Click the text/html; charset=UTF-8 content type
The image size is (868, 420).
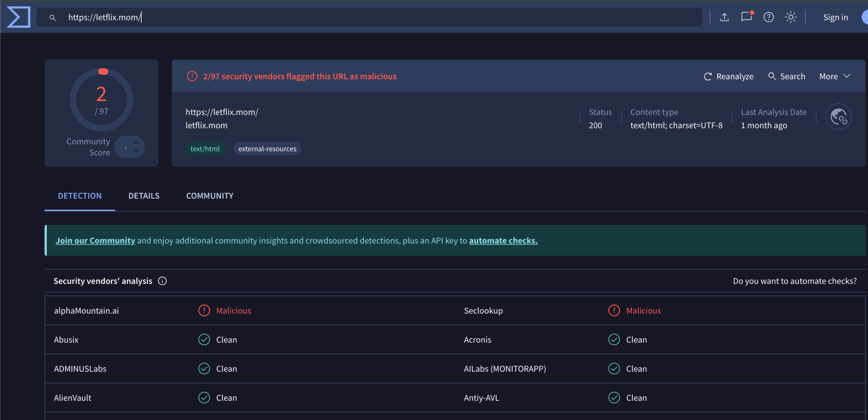click(x=676, y=125)
